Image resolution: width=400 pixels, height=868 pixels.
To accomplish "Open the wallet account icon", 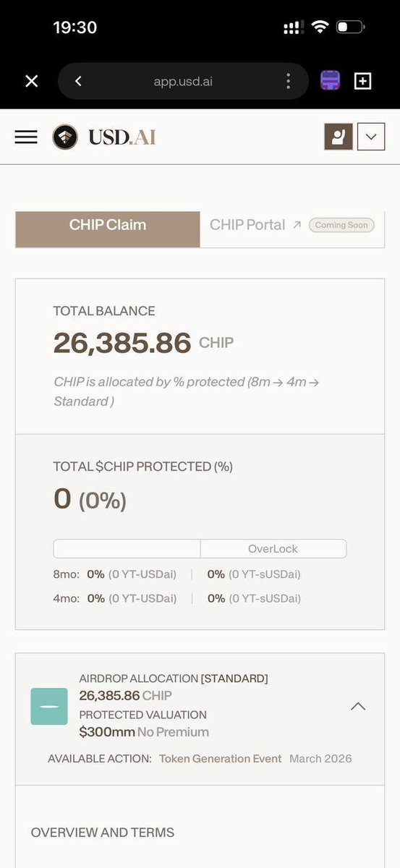I will point(338,137).
